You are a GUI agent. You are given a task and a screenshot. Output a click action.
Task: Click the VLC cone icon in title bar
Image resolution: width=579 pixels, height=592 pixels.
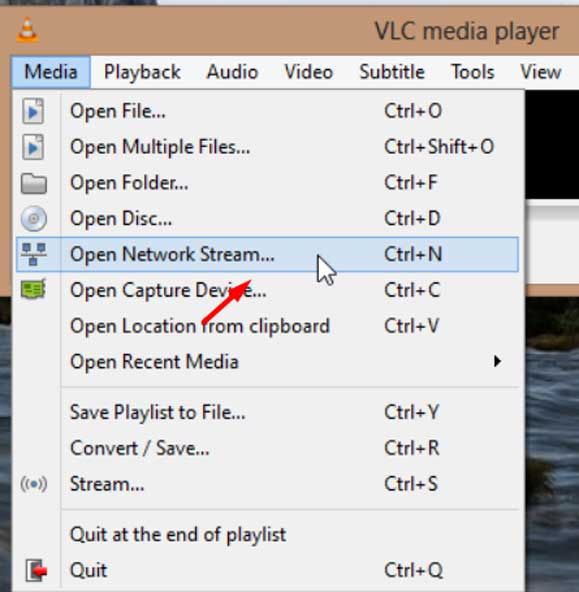pos(27,30)
